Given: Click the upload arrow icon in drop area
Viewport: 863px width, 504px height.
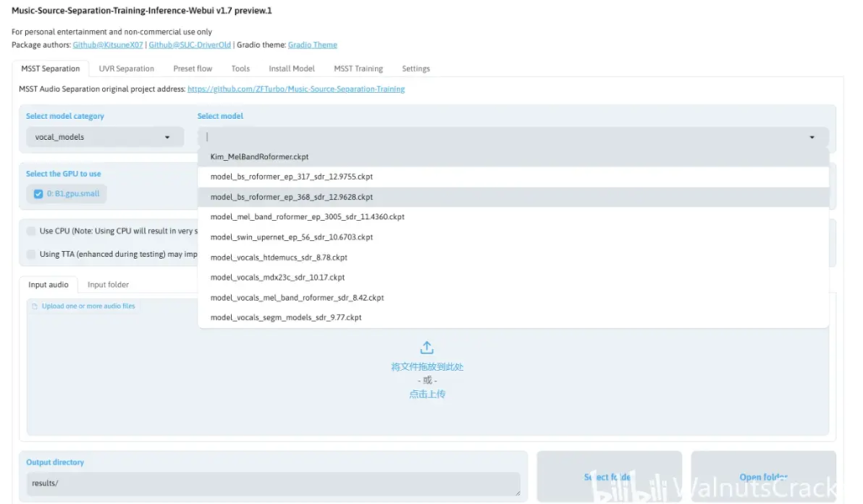Looking at the screenshot, I should click(x=426, y=348).
